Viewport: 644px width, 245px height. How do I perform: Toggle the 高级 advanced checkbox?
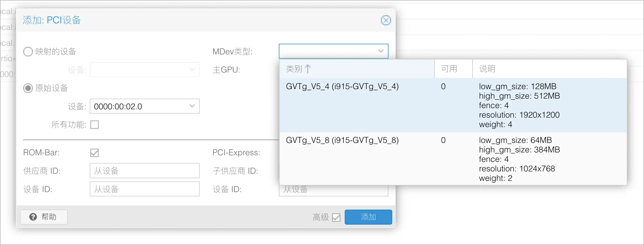pyautogui.click(x=336, y=217)
